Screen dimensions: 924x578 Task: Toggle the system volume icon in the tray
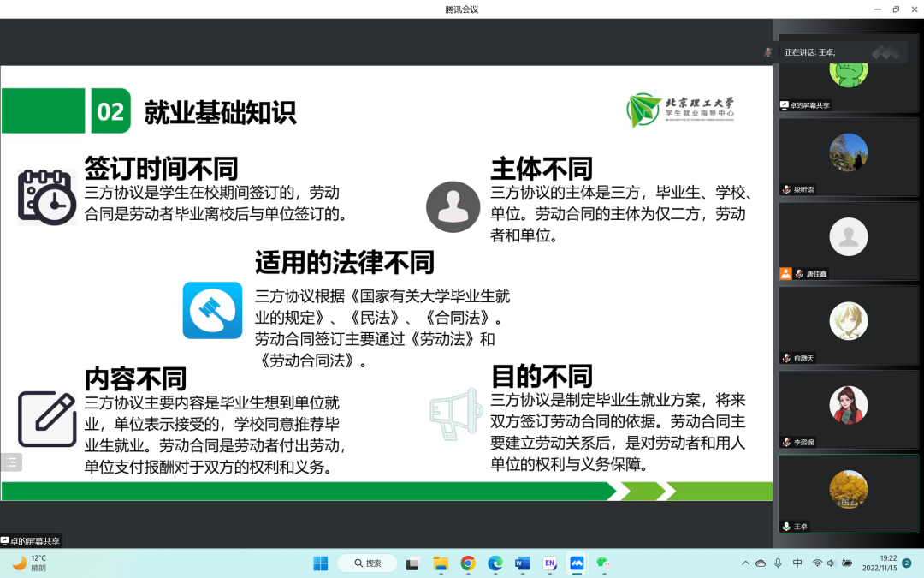tap(832, 563)
